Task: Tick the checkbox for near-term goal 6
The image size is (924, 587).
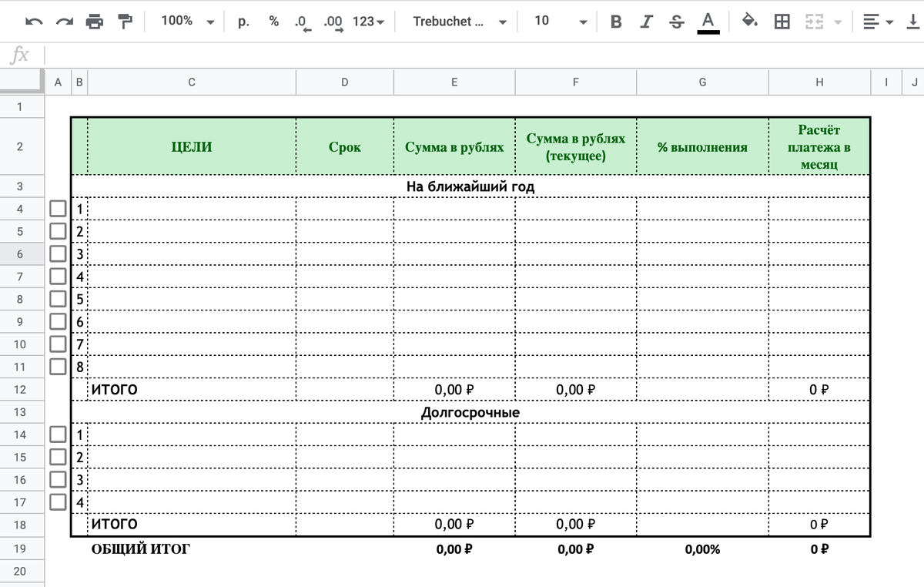Action: pos(58,321)
